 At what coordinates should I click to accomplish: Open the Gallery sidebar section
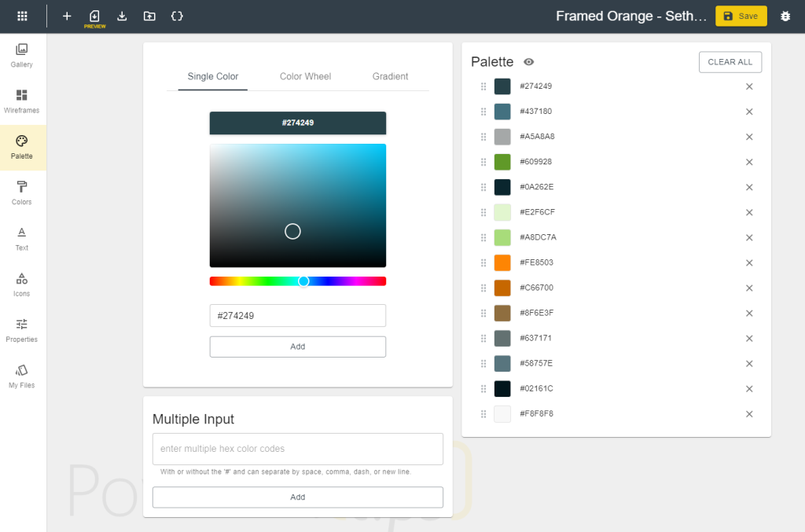[21, 56]
